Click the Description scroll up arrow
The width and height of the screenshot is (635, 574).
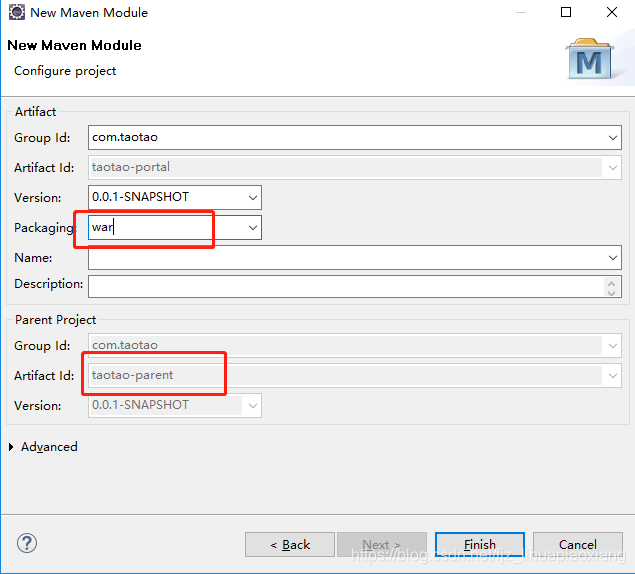click(612, 283)
